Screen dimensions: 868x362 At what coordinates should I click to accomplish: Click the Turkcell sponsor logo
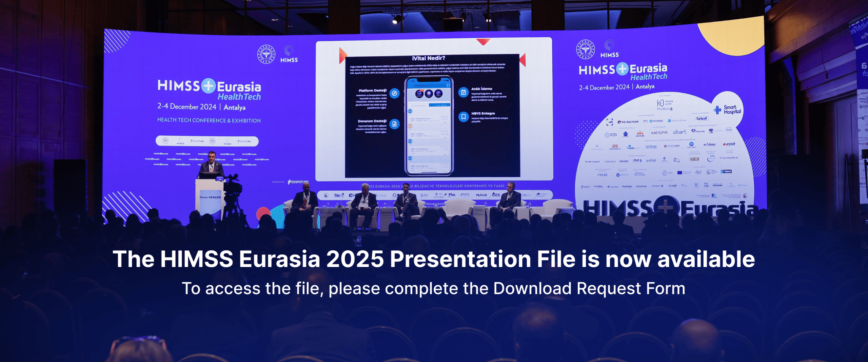pyautogui.click(x=701, y=118)
